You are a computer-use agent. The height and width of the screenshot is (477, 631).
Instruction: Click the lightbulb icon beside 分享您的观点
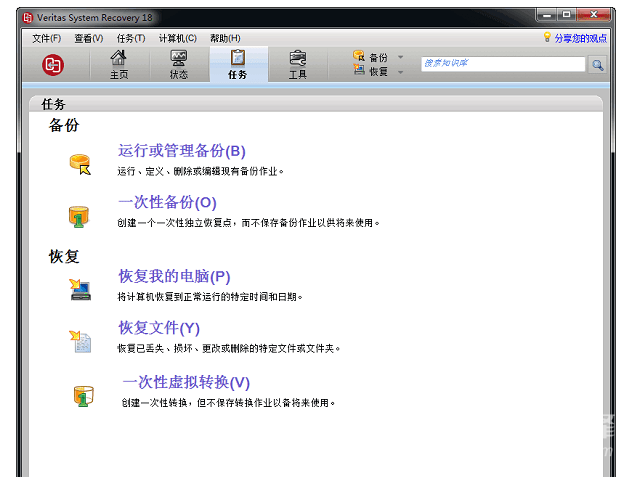coord(547,37)
